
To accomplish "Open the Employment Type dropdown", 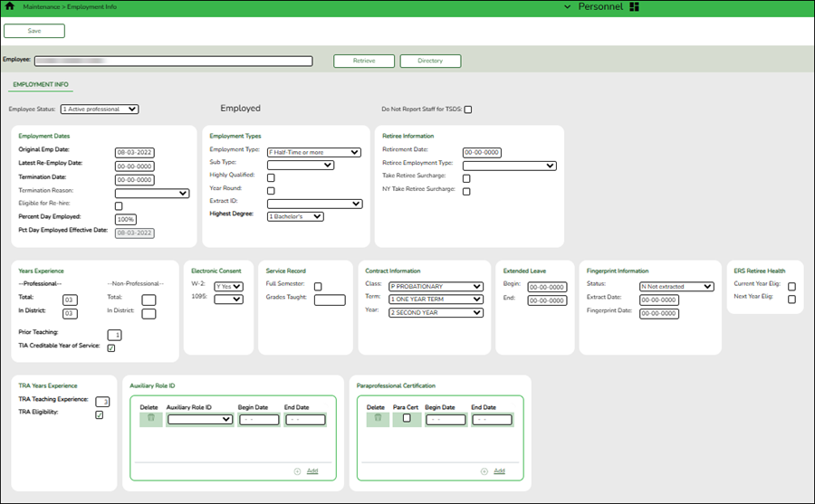I will pos(314,152).
